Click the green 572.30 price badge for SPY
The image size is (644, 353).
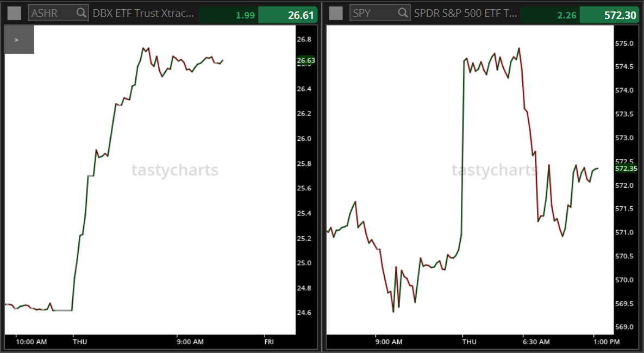tap(616, 15)
